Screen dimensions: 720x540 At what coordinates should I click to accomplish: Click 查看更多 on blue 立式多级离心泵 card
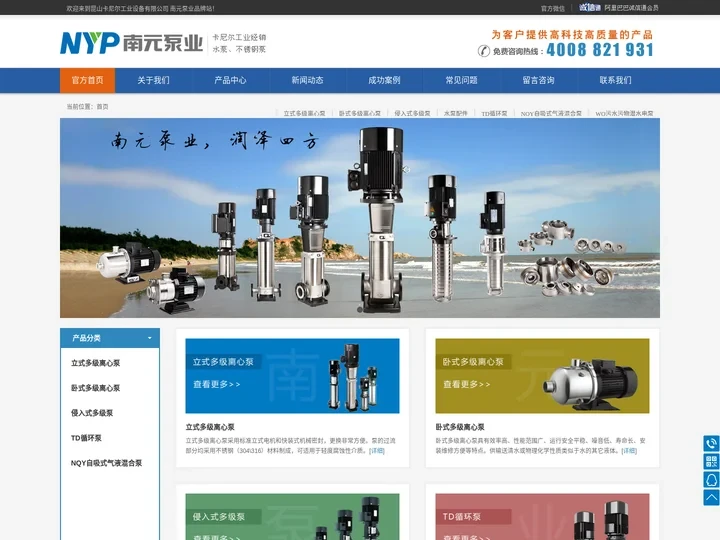pyautogui.click(x=217, y=384)
